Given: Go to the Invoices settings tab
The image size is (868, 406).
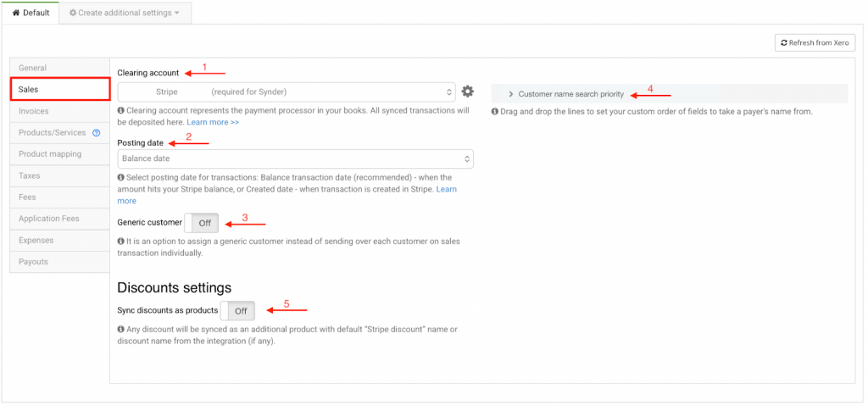Looking at the screenshot, I should [34, 111].
